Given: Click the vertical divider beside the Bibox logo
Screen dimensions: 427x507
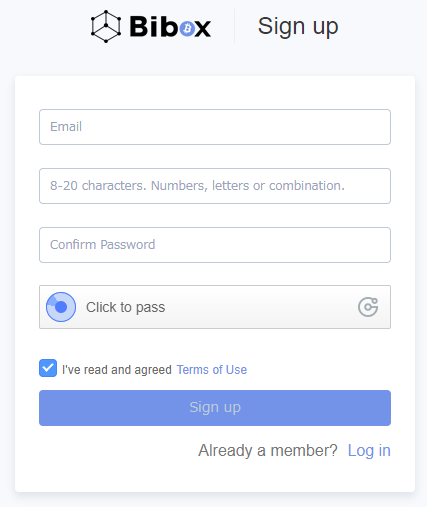Looking at the screenshot, I should click(234, 26).
